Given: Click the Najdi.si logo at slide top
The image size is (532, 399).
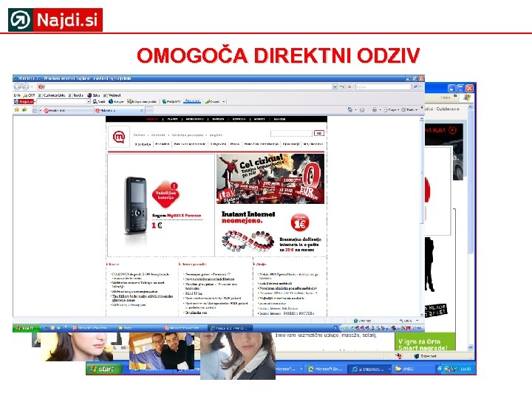Looking at the screenshot, I should point(55,20).
